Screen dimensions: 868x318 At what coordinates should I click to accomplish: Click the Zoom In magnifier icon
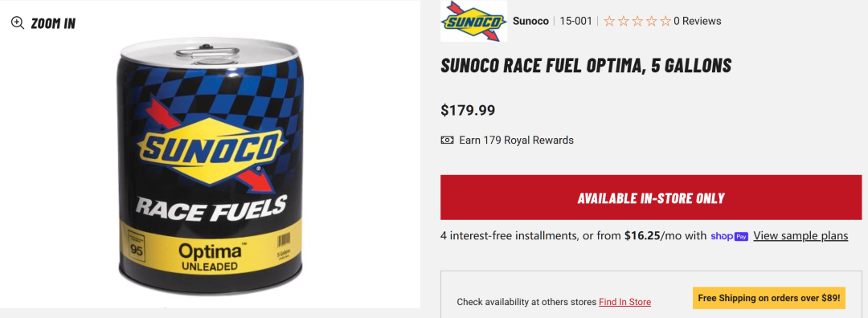point(18,22)
